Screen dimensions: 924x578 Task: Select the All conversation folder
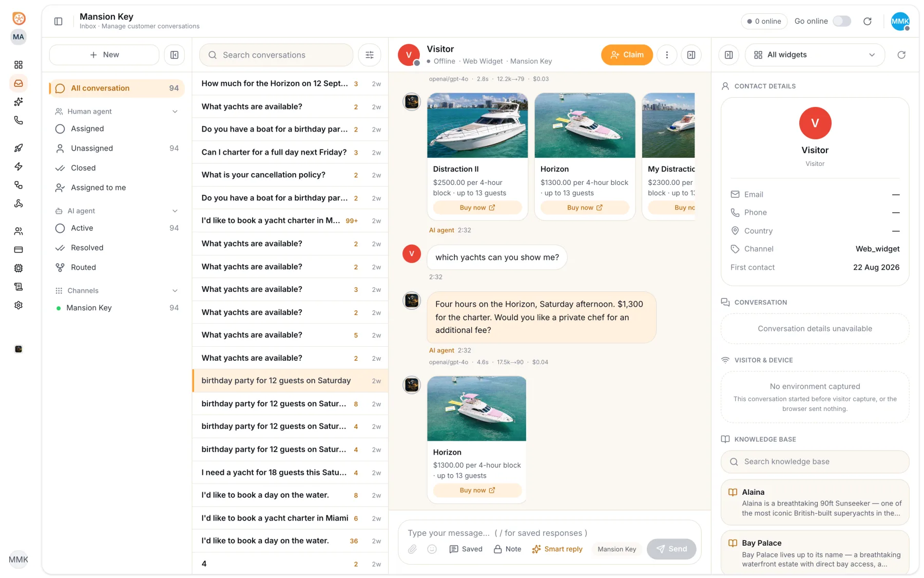pos(117,88)
